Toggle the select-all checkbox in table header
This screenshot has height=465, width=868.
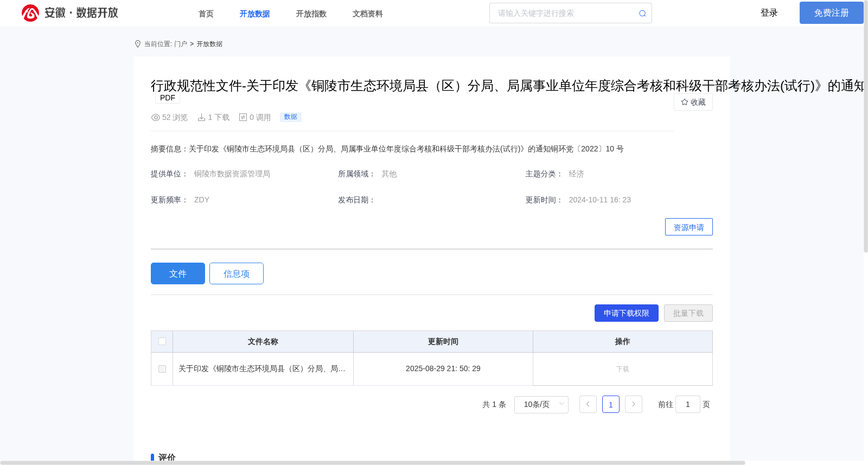click(x=162, y=341)
